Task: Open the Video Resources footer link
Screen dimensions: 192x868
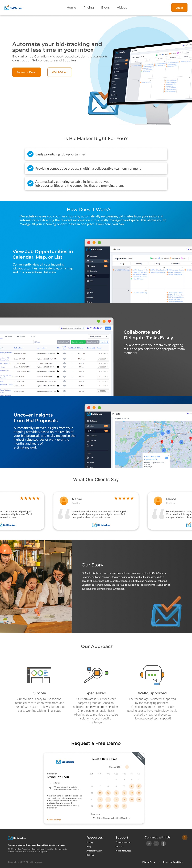Action: 123,851
